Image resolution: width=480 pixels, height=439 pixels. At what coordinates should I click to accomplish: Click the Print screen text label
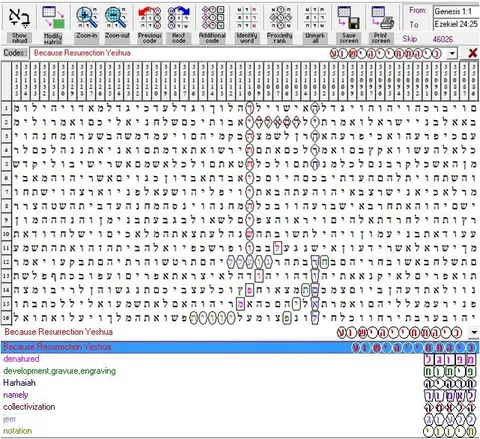(x=381, y=38)
